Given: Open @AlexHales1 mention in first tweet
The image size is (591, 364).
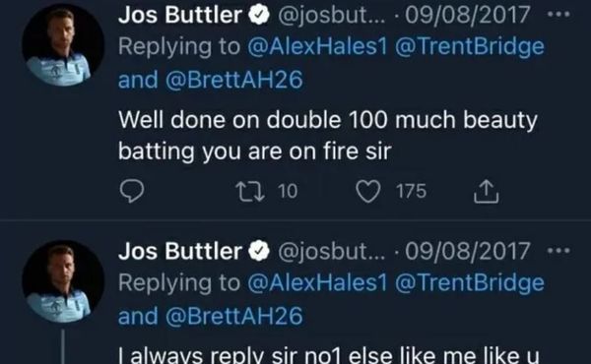Looking at the screenshot, I should 317,46.
